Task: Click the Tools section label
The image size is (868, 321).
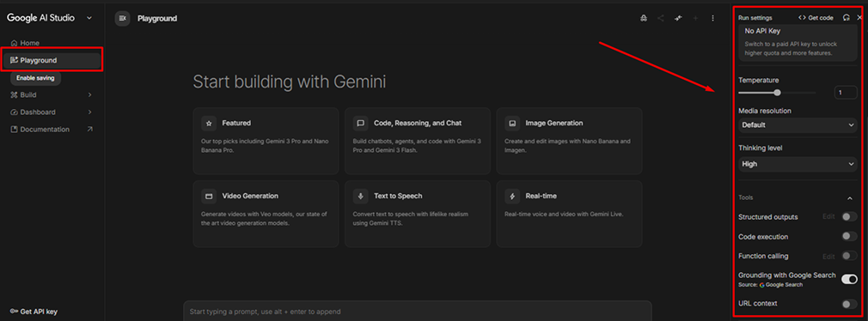Action: (746, 197)
